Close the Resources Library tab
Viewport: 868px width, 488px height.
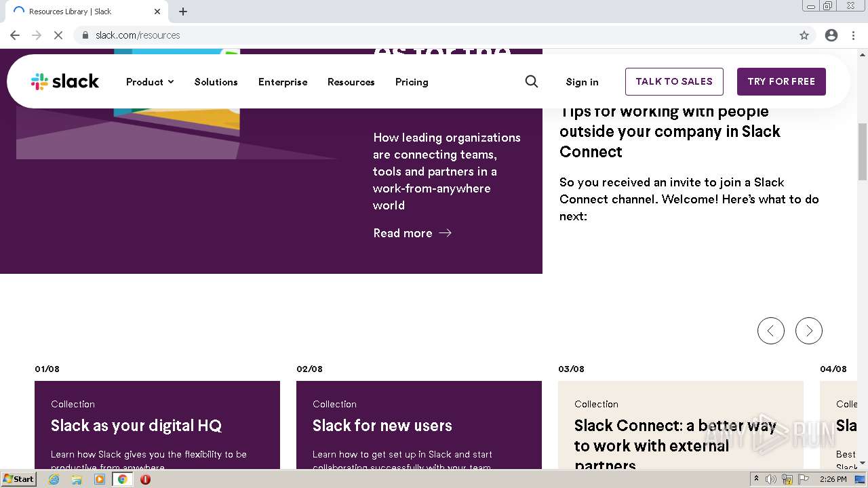pos(157,12)
